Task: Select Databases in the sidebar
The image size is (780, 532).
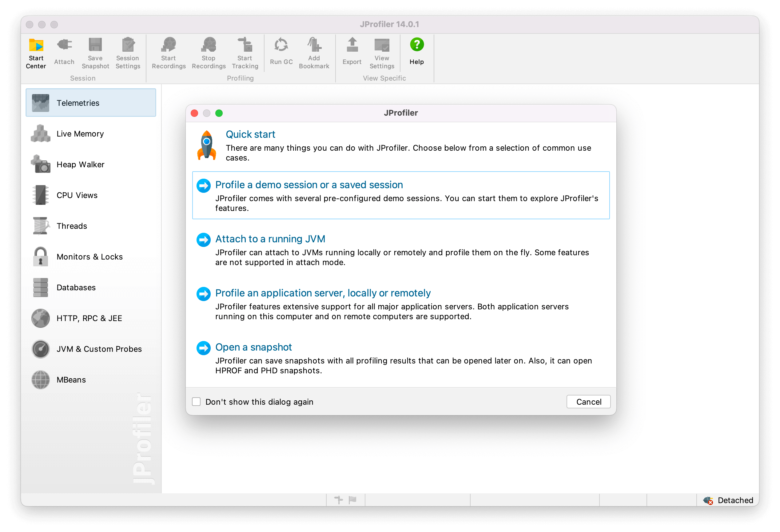Action: pyautogui.click(x=91, y=287)
